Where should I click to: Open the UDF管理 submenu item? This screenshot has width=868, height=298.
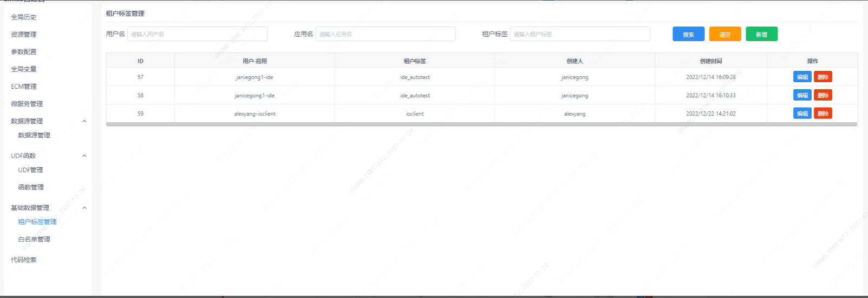30,170
